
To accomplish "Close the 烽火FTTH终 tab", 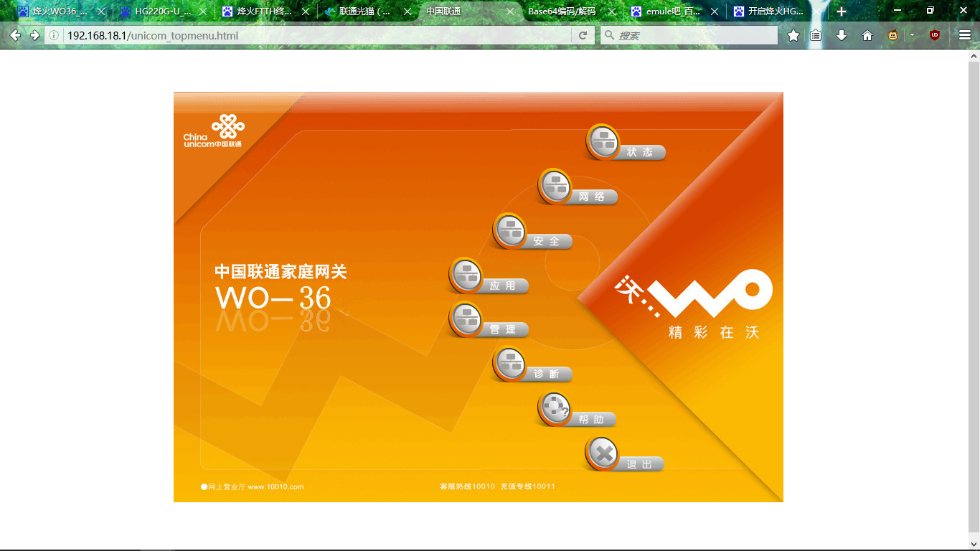I will pos(305,11).
